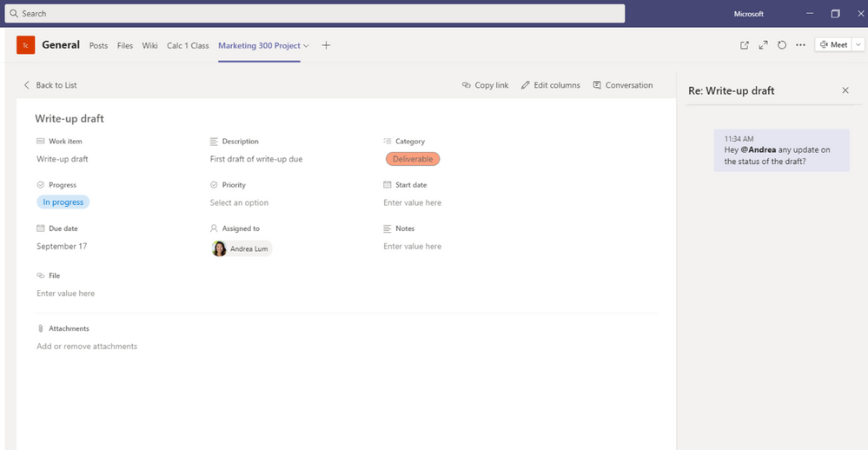This screenshot has width=868, height=450.
Task: Click the red team avatar icon
Action: 26,45
